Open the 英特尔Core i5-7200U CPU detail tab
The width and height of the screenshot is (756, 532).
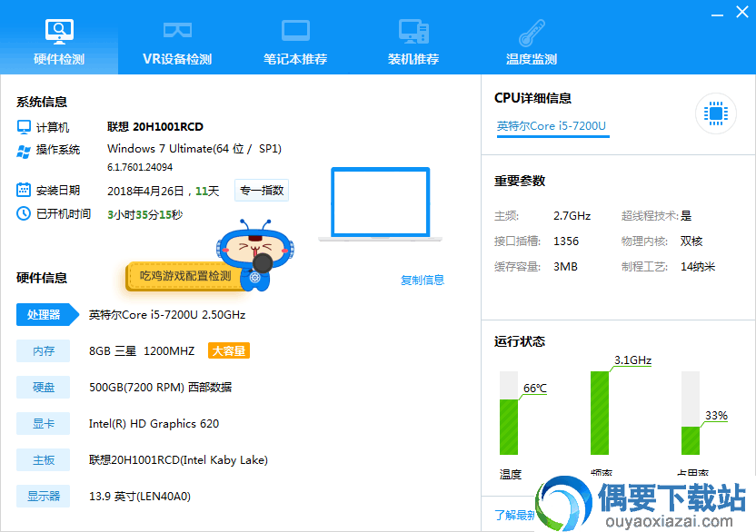[x=552, y=126]
